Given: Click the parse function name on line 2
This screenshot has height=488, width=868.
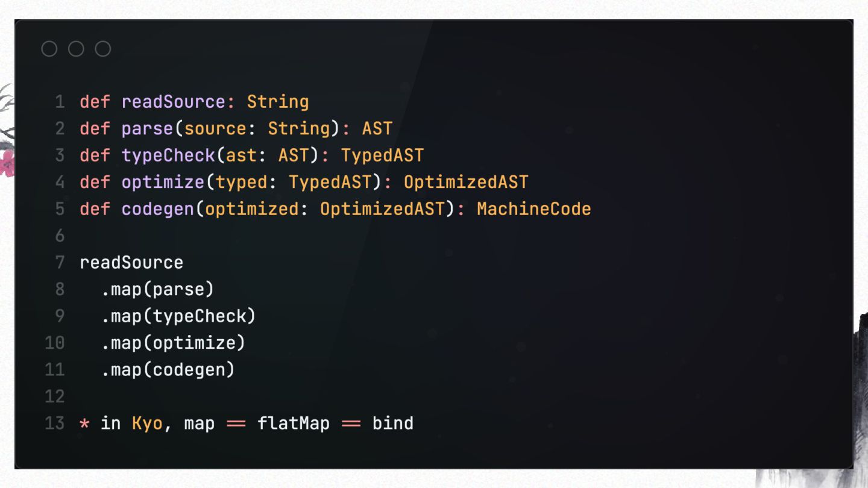Looking at the screenshot, I should pyautogui.click(x=147, y=128).
